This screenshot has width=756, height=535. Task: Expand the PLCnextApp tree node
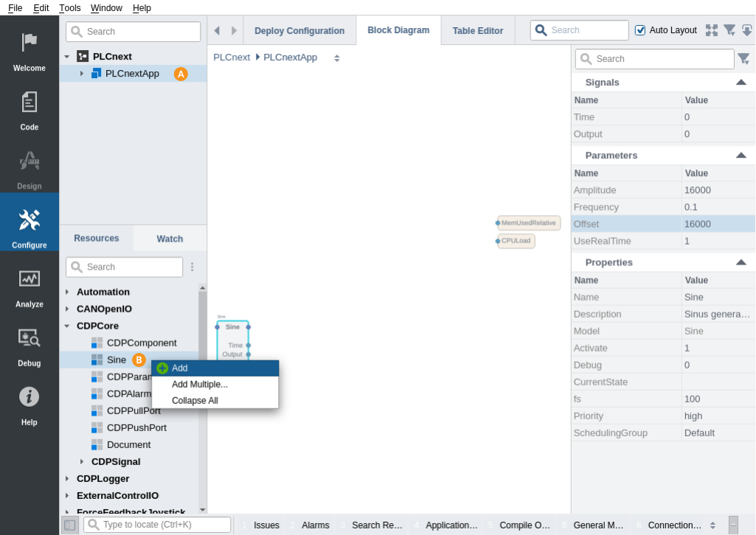point(82,74)
